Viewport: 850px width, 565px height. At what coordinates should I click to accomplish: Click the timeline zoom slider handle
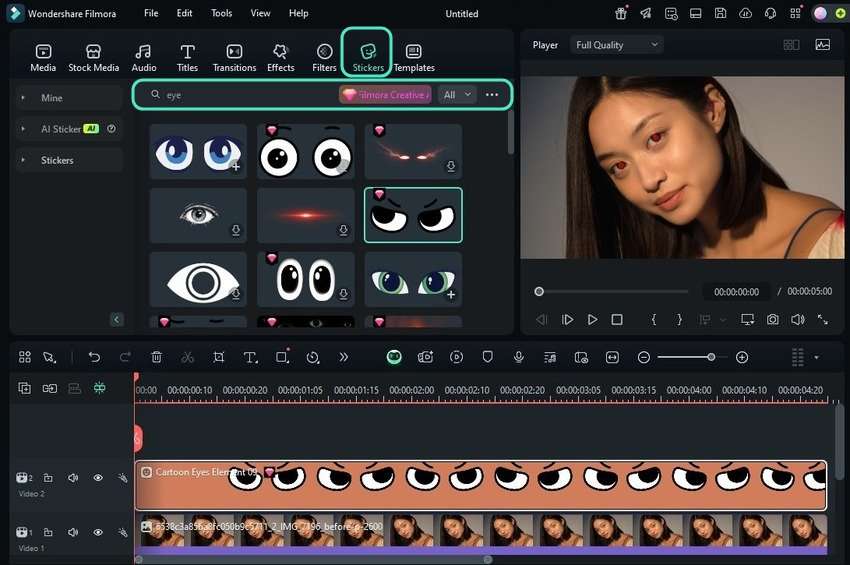tap(711, 357)
